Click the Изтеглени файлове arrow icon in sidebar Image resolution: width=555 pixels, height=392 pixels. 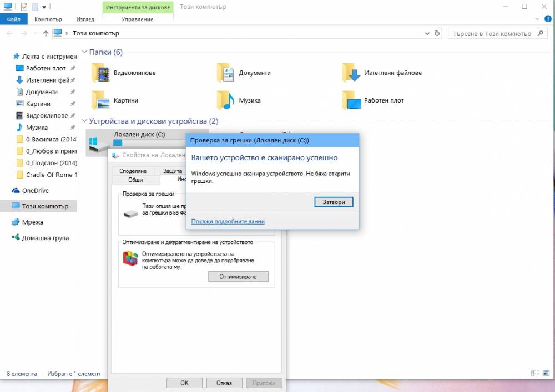coord(19,80)
